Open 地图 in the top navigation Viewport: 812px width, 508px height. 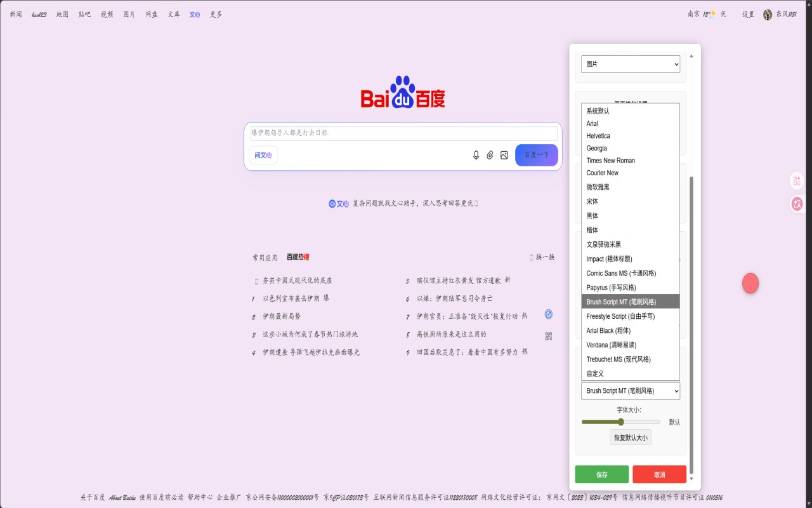[x=62, y=14]
